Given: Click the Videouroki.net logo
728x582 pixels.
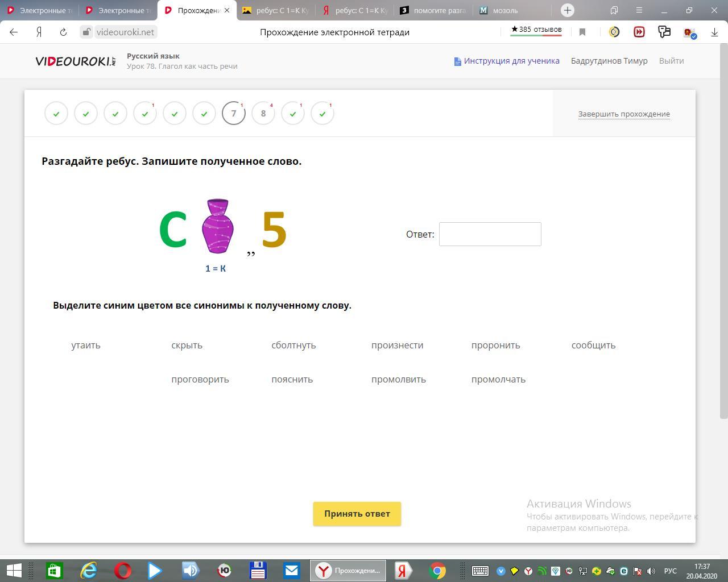Looking at the screenshot, I should [76, 61].
